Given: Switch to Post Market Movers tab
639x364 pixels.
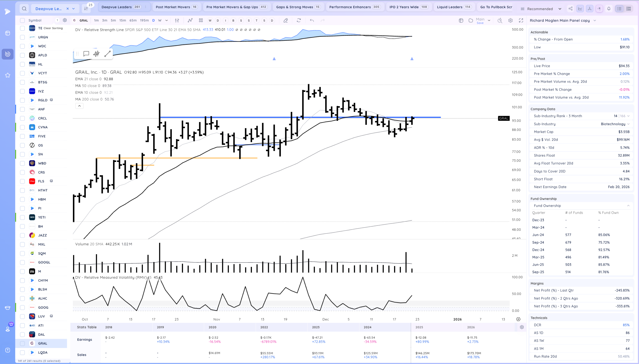Looking at the screenshot, I should tap(176, 7).
